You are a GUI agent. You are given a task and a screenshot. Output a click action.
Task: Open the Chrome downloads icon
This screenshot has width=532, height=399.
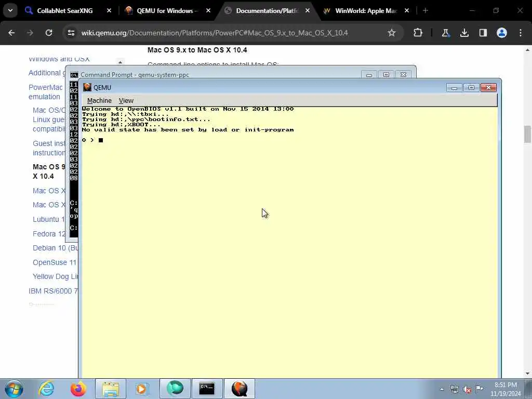coord(464,33)
